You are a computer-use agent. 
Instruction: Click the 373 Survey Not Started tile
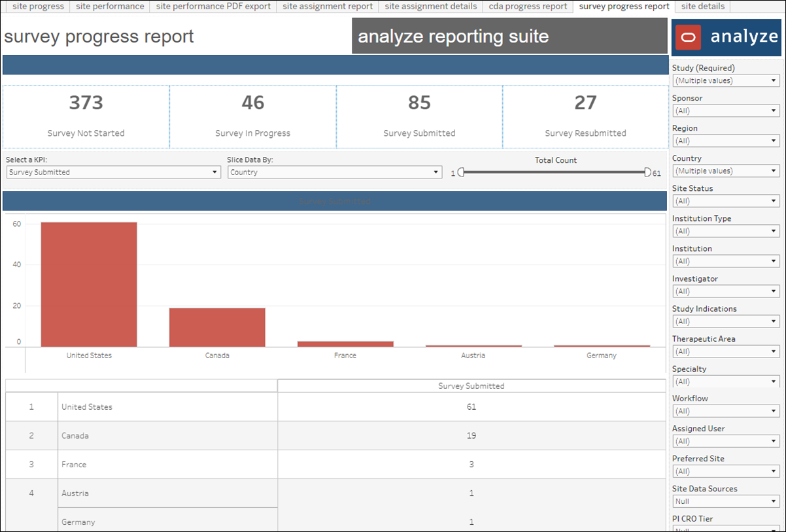(x=86, y=116)
